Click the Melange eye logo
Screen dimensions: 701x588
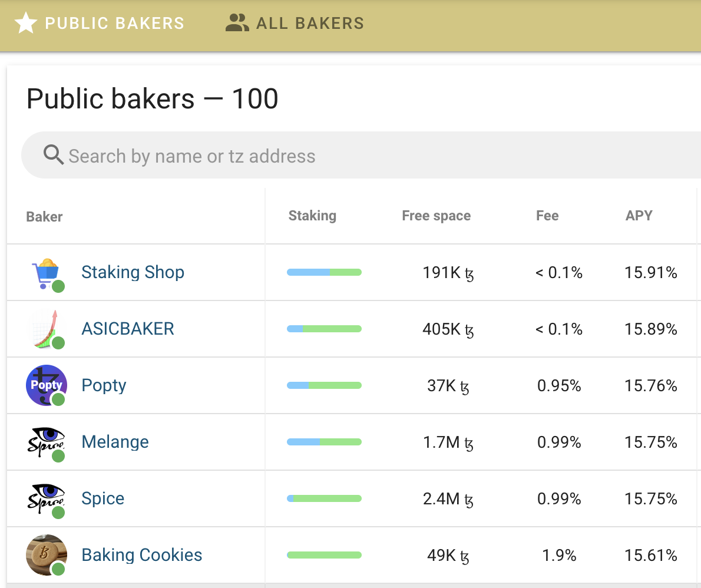pyautogui.click(x=46, y=442)
